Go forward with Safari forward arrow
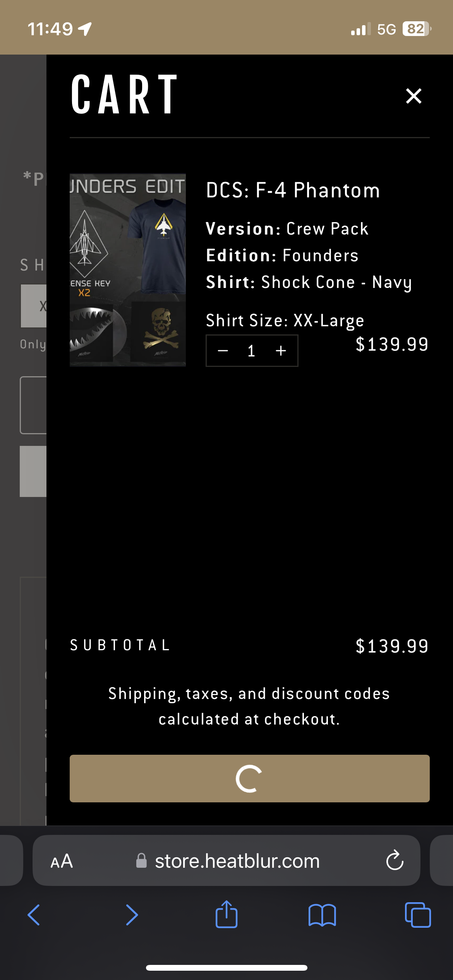The height and width of the screenshot is (980, 453). (x=132, y=915)
